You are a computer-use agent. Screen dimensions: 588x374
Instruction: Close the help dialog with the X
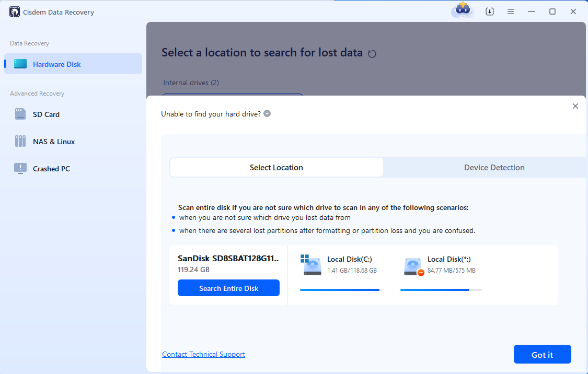click(575, 106)
